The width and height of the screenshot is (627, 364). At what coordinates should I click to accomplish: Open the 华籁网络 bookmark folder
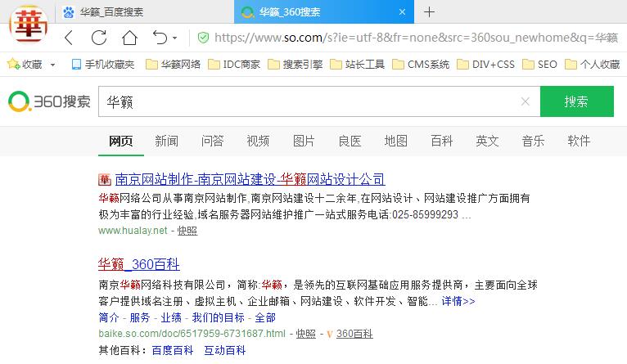coord(173,65)
